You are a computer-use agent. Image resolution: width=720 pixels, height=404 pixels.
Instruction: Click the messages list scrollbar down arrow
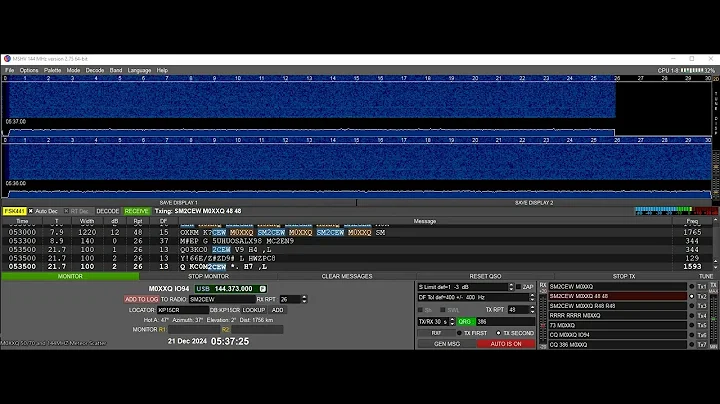[x=715, y=267]
